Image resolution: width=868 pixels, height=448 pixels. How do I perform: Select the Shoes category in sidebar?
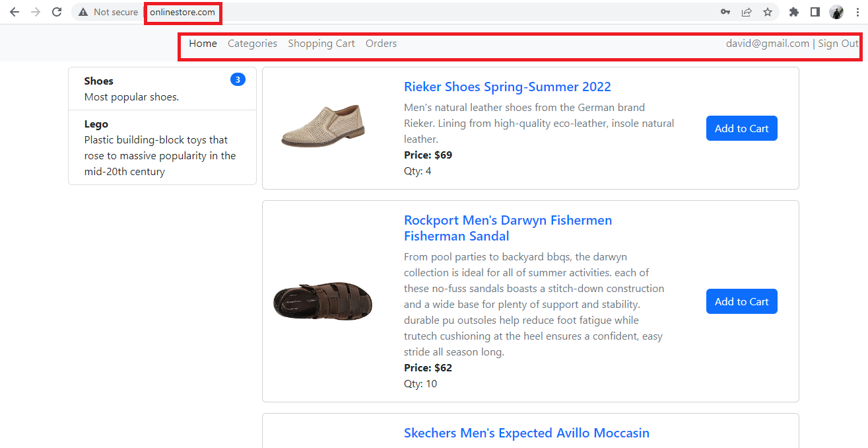(x=99, y=81)
